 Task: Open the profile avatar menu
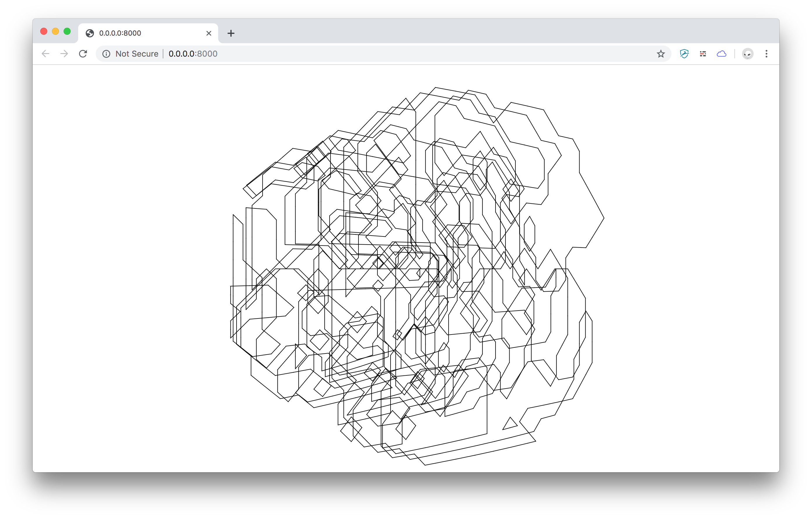click(x=748, y=54)
